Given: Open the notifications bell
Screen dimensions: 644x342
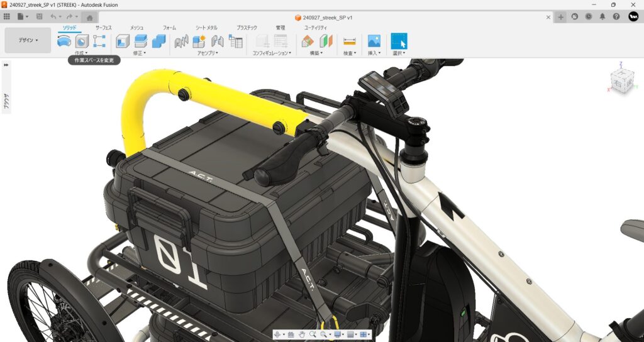Looking at the screenshot, I should (x=602, y=17).
